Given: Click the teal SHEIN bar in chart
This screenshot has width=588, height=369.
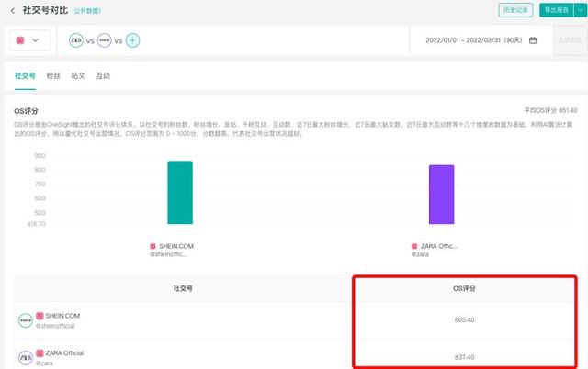Looking at the screenshot, I should [x=180, y=193].
